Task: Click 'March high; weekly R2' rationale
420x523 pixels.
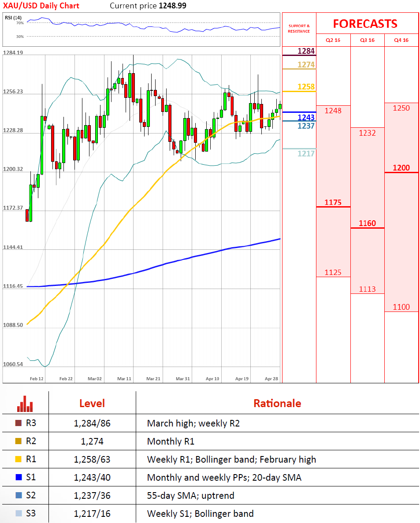Action: point(193,423)
